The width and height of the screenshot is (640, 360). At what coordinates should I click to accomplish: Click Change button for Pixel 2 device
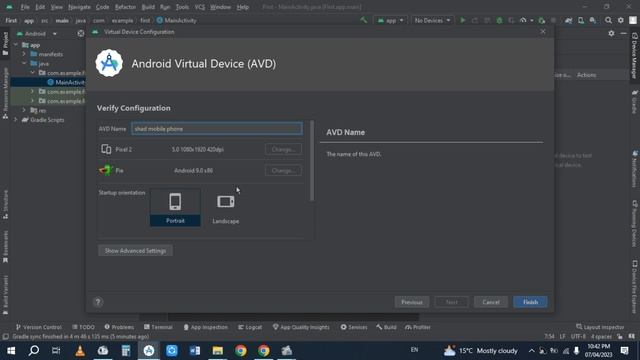pyautogui.click(x=283, y=149)
